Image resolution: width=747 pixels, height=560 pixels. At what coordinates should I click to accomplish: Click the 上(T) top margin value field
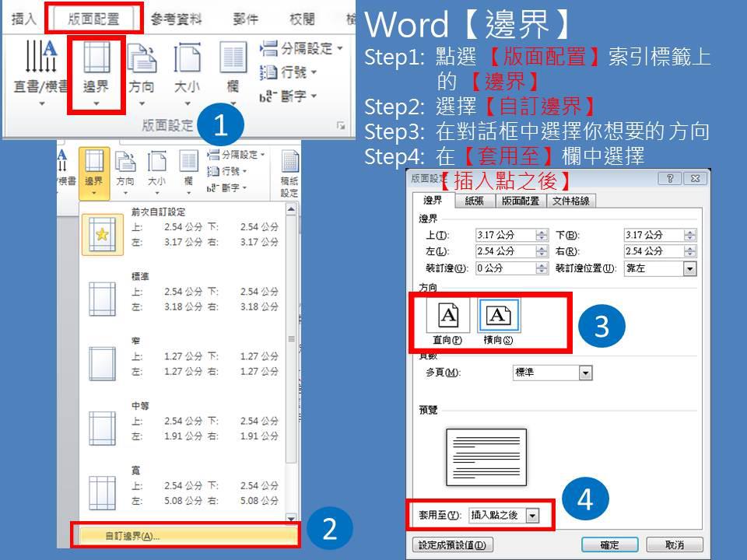[506, 235]
